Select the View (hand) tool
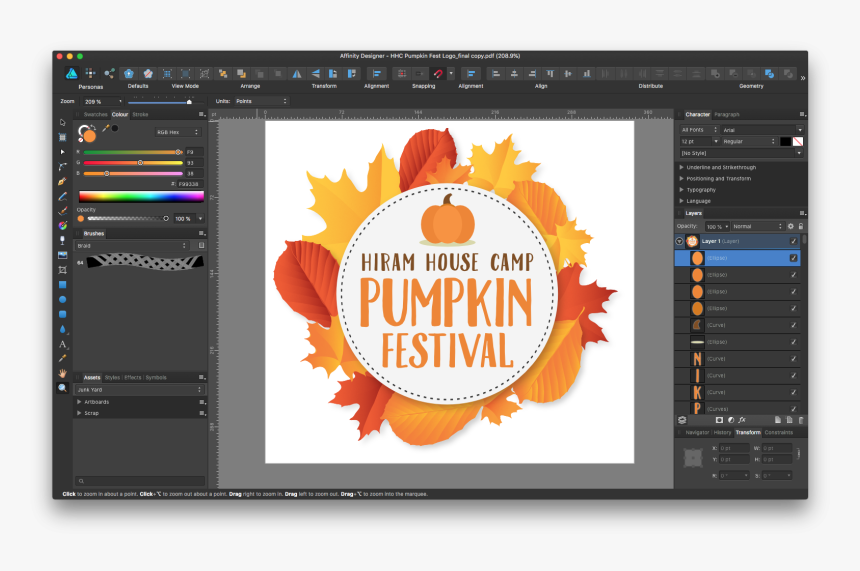Screen dimensions: 860x571 pyautogui.click(x=63, y=373)
